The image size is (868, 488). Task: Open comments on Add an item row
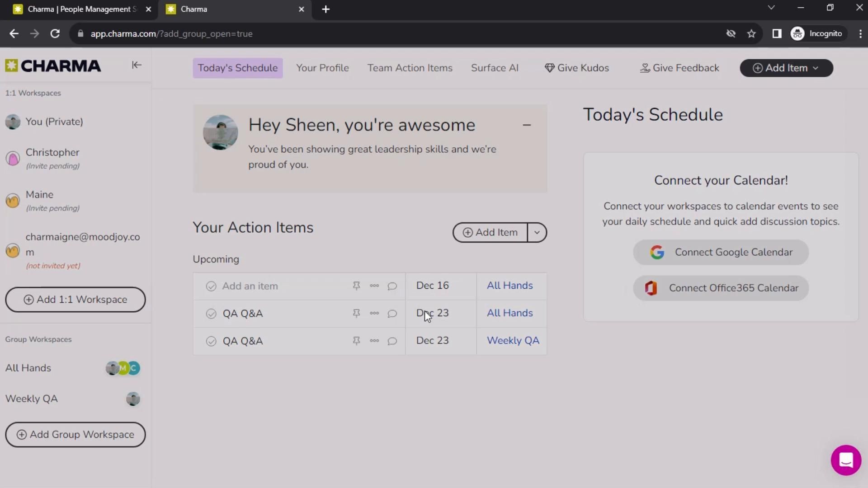tap(392, 286)
